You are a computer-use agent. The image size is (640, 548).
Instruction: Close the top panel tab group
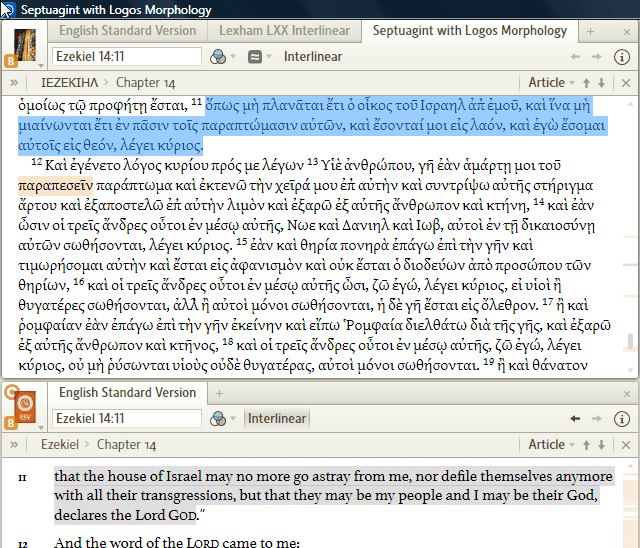coord(627,32)
